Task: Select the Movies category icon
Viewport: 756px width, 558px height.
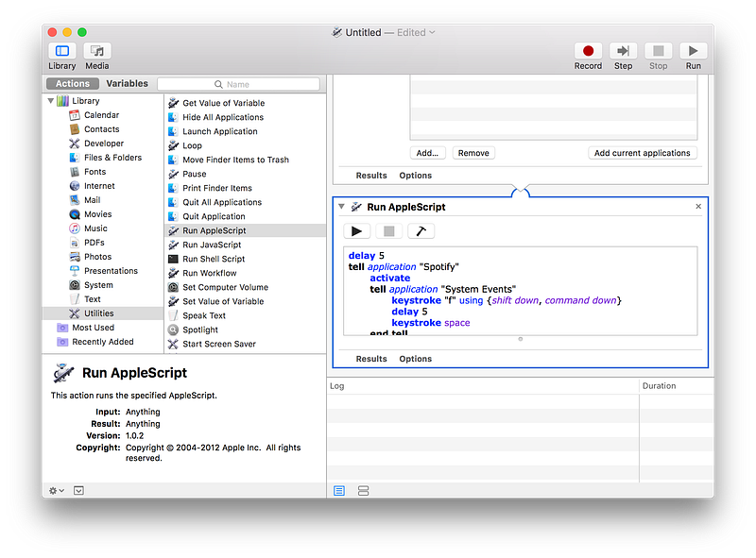Action: (75, 214)
